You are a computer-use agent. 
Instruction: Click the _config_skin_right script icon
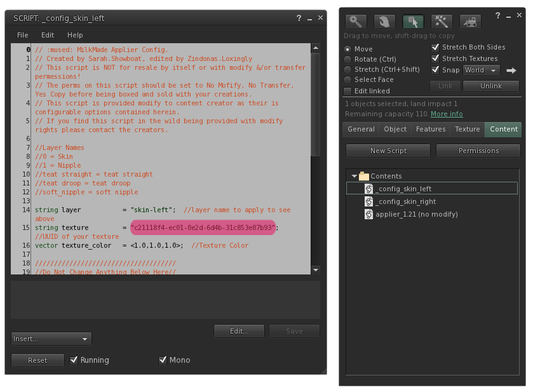pos(368,201)
